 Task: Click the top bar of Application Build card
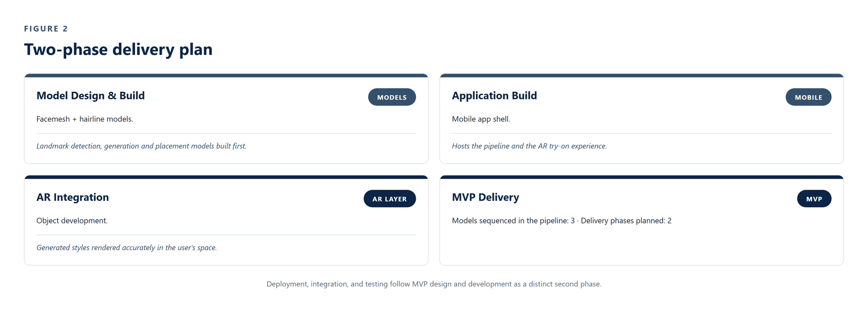click(641, 75)
